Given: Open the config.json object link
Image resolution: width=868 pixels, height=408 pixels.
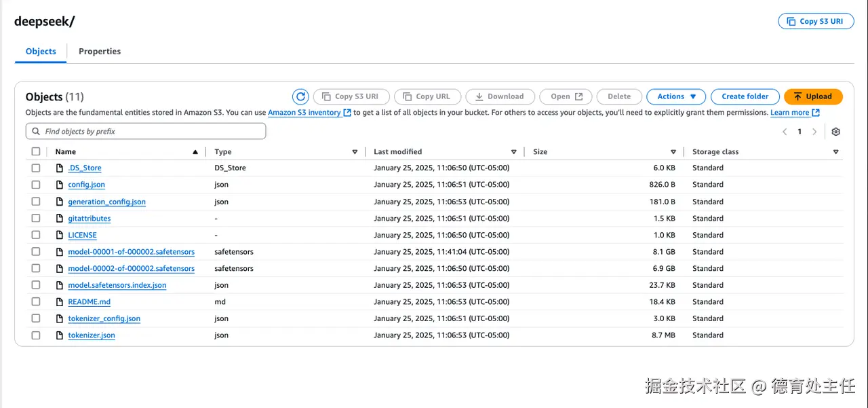Looking at the screenshot, I should coord(86,185).
